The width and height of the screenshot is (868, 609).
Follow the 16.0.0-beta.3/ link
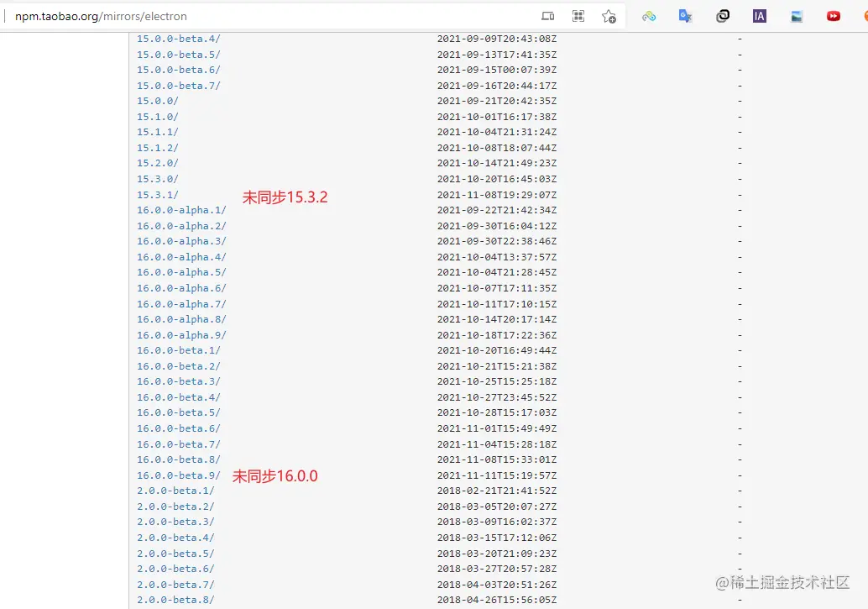click(178, 381)
